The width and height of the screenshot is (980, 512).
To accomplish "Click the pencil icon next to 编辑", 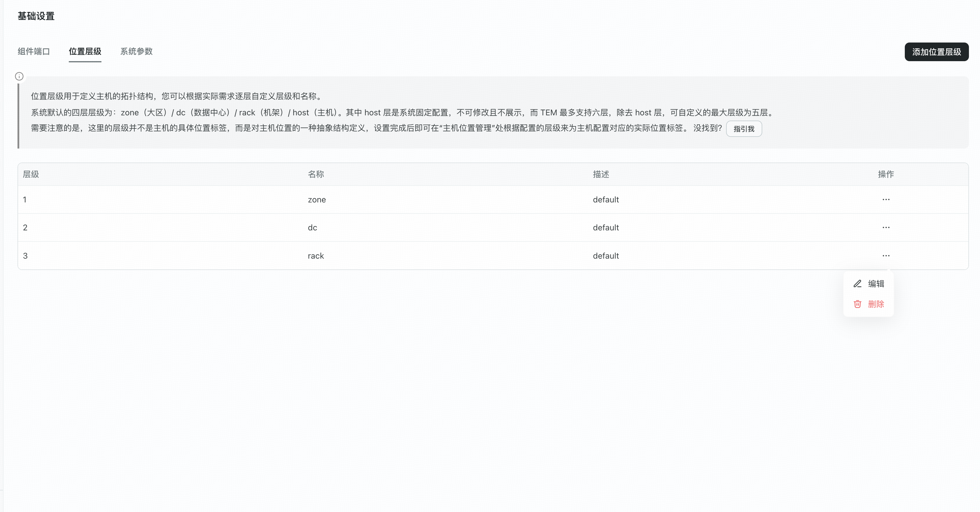I will click(858, 284).
